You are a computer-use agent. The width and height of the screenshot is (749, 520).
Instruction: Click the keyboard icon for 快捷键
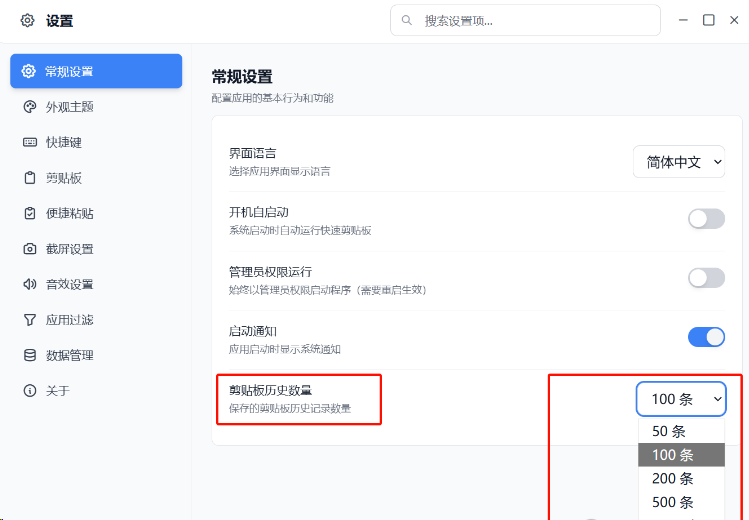click(x=30, y=142)
